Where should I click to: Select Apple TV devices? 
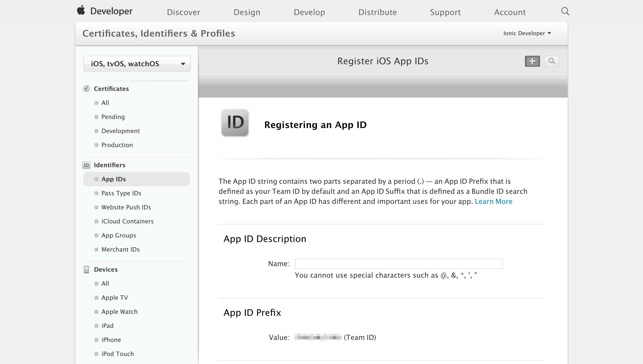pyautogui.click(x=115, y=297)
